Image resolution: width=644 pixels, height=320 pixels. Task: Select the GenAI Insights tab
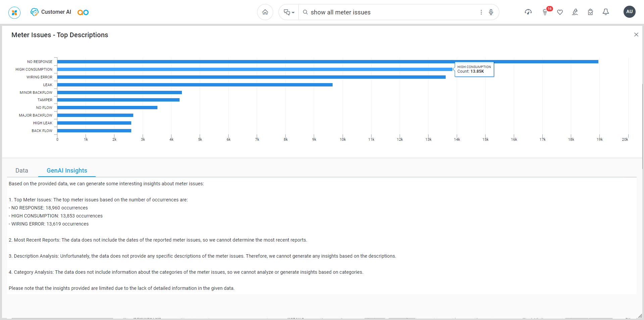tap(67, 171)
